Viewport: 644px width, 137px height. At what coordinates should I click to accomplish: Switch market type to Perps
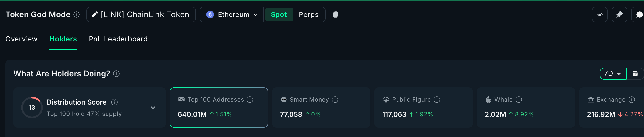pos(308,14)
